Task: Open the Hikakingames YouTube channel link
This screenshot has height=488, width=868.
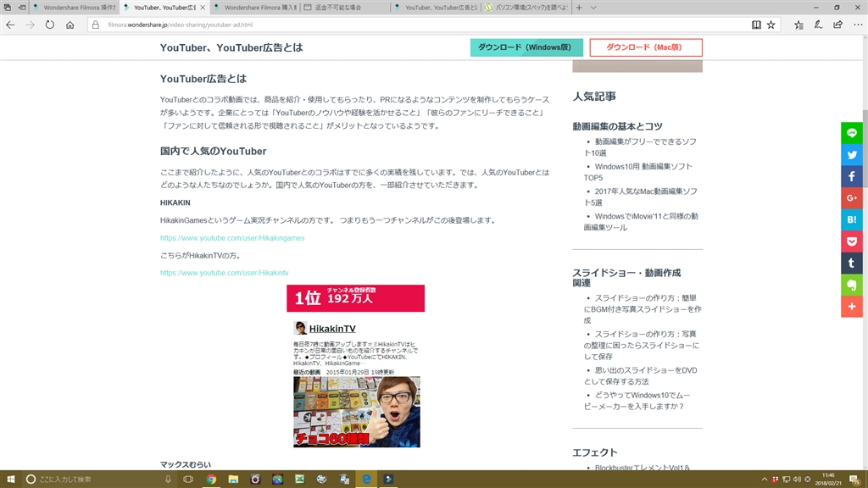Action: pos(232,238)
